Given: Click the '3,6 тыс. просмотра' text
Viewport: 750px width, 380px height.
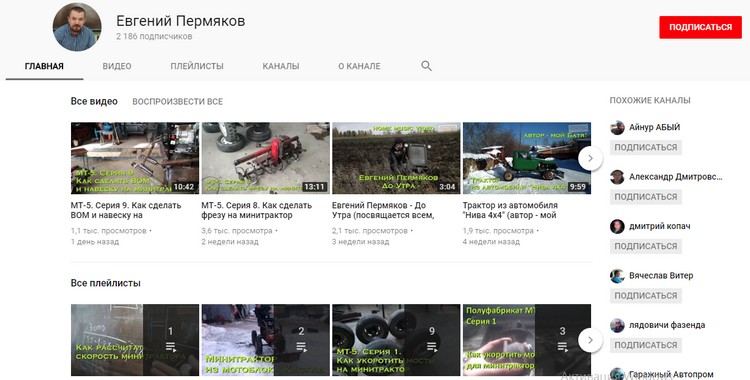Looking at the screenshot, I should pyautogui.click(x=237, y=231).
